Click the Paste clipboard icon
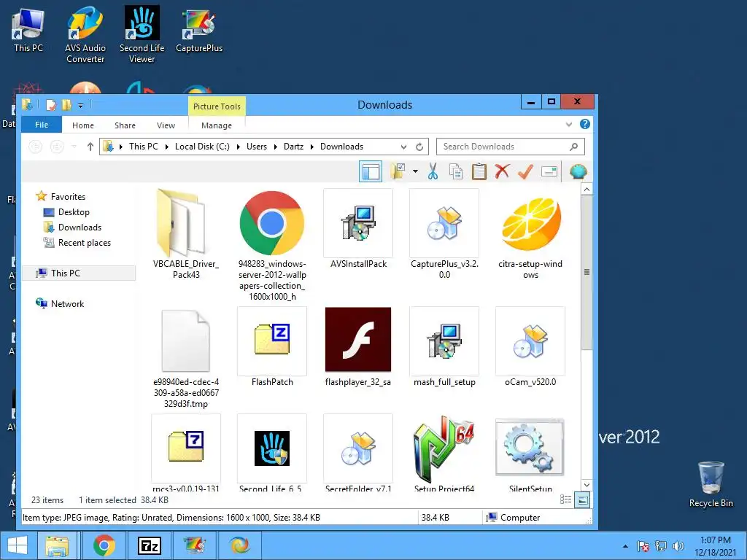Image resolution: width=747 pixels, height=560 pixels. [x=479, y=171]
